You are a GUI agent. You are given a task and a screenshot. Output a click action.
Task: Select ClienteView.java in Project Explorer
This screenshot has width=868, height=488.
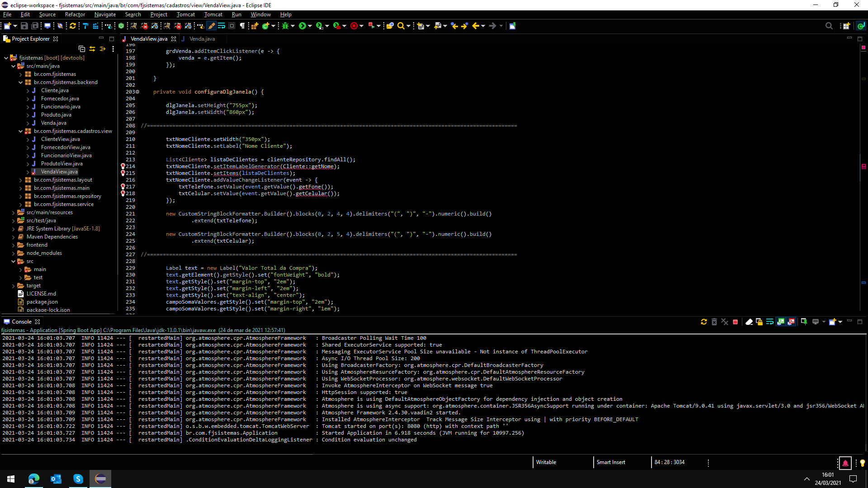[x=60, y=139]
